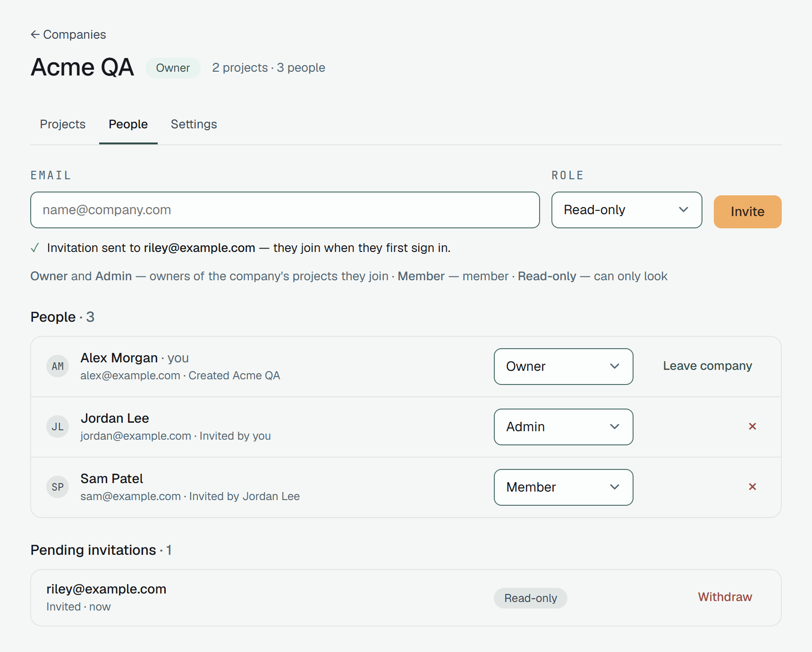Remove Sam Patel with the X icon
The image size is (812, 652).
753,487
